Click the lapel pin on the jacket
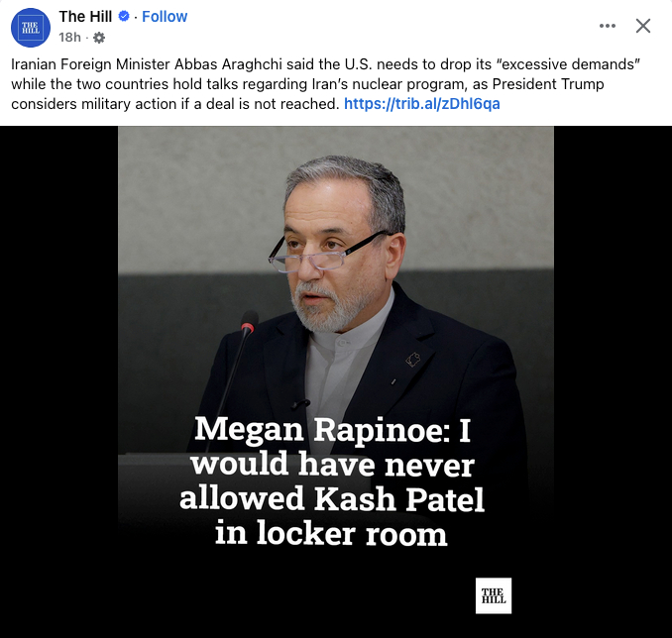 [x=412, y=359]
